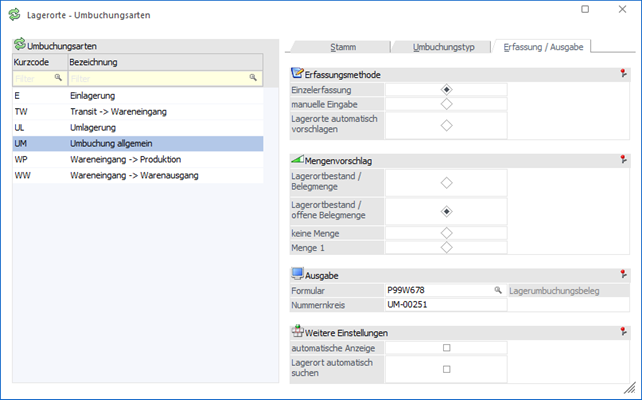Enable the automatische Anzeige checkbox
This screenshot has width=642, height=400.
(x=446, y=348)
